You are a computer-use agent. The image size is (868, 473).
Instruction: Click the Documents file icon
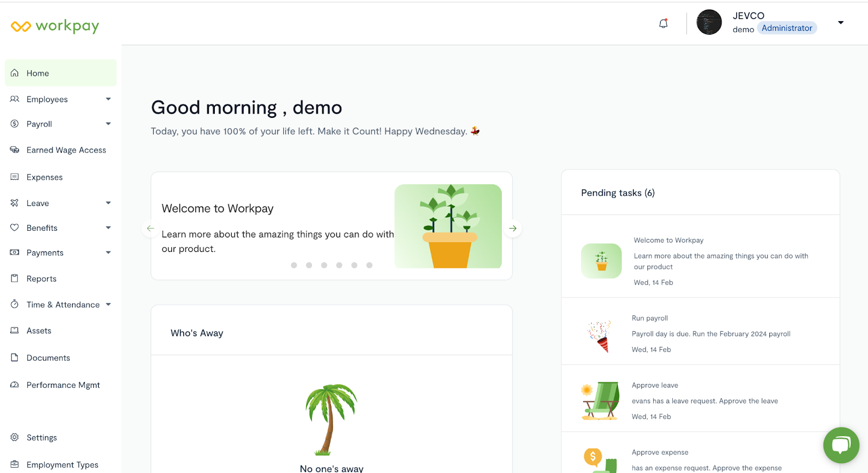[x=15, y=357]
